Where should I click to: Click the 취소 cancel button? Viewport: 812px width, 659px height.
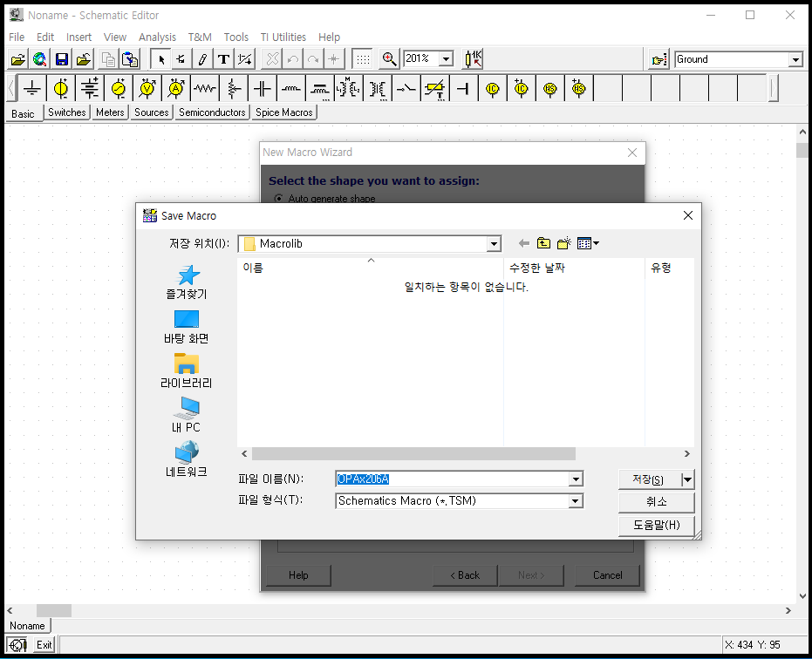[656, 502]
